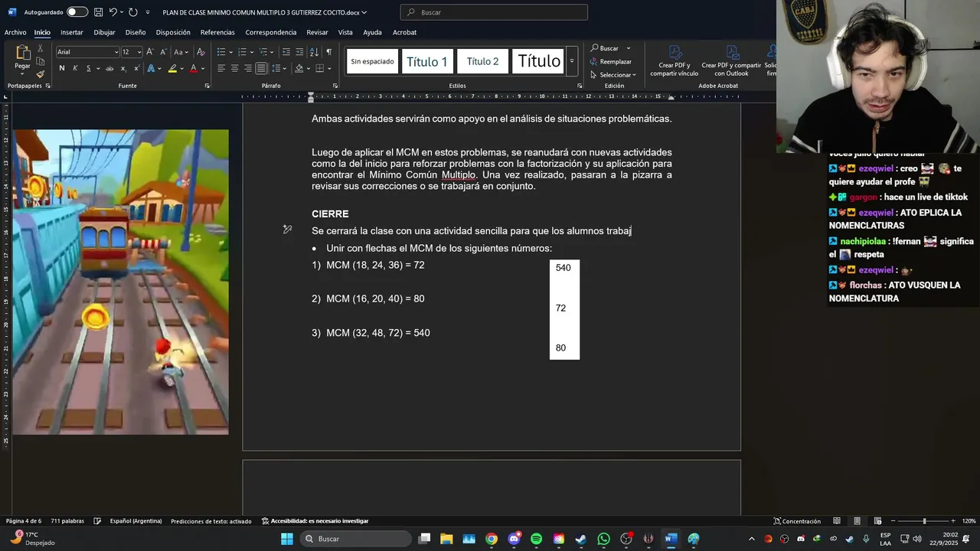980x551 pixels.
Task: Switch to the Referencias tab
Action: 217,32
